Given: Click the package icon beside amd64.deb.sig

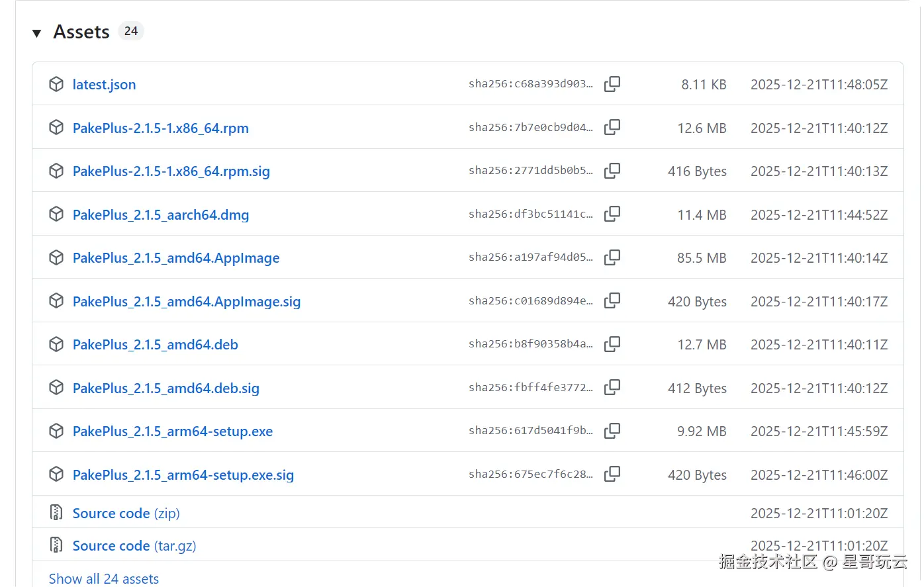Looking at the screenshot, I should [56, 387].
